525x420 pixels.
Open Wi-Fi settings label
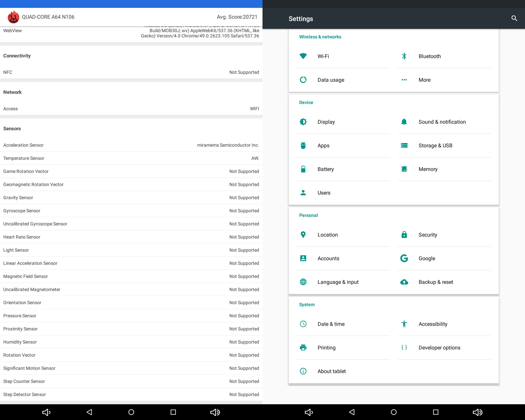click(323, 56)
